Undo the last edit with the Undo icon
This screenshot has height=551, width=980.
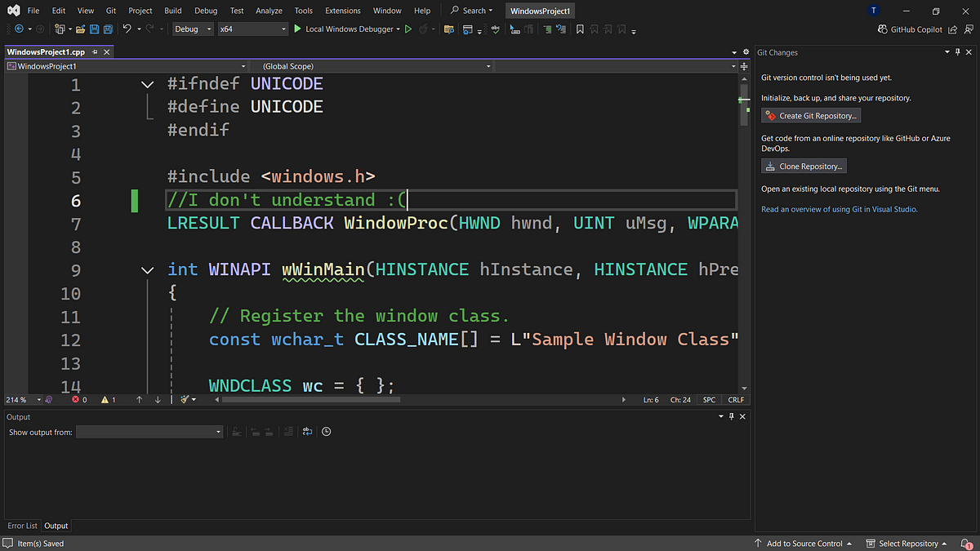coord(127,29)
